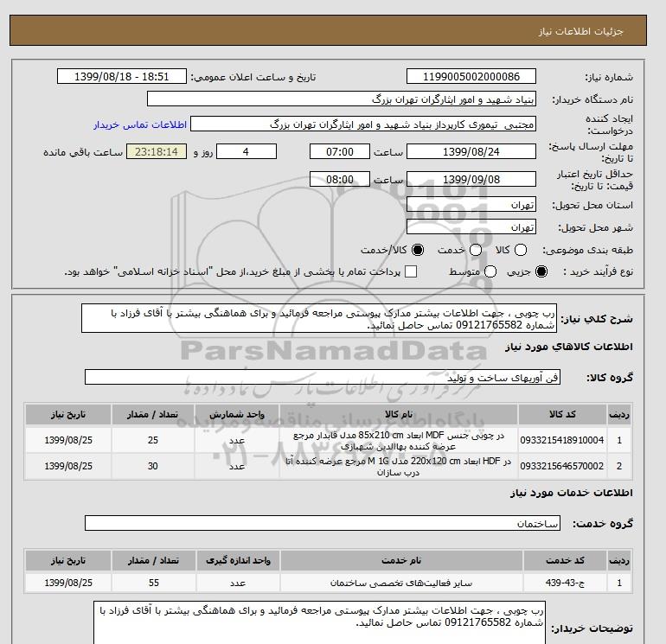
Task: Click service name سایر فعالیت‌های تخصصی ساختمان
Action: [x=401, y=583]
